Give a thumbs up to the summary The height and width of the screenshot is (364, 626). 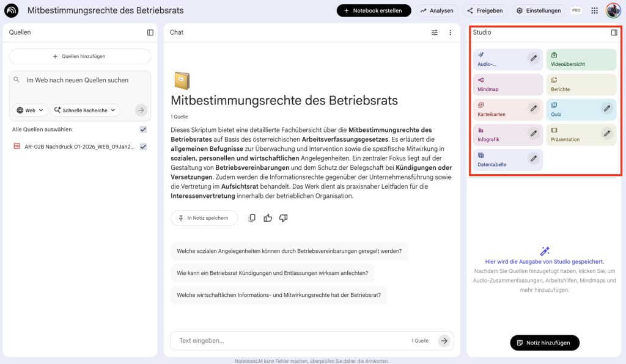point(268,217)
